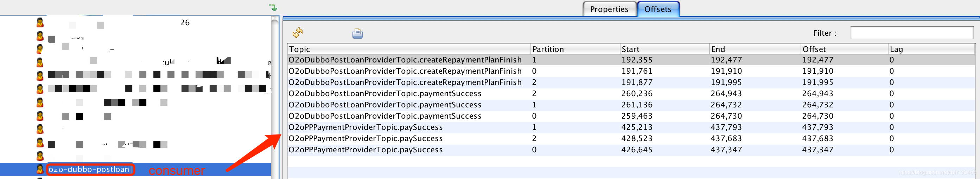Image resolution: width=980 pixels, height=179 pixels.
Task: Click the Start value 260,236
Action: click(637, 94)
